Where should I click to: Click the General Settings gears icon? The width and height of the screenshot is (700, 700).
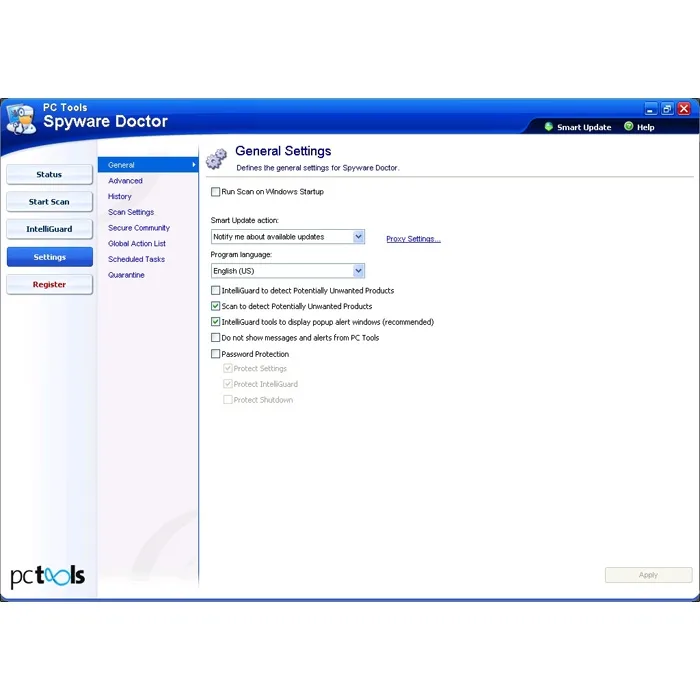[x=217, y=159]
